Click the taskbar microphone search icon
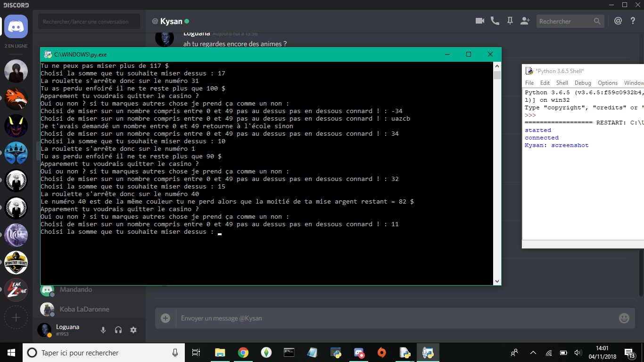Screen dimensions: 644x362 tap(175, 353)
